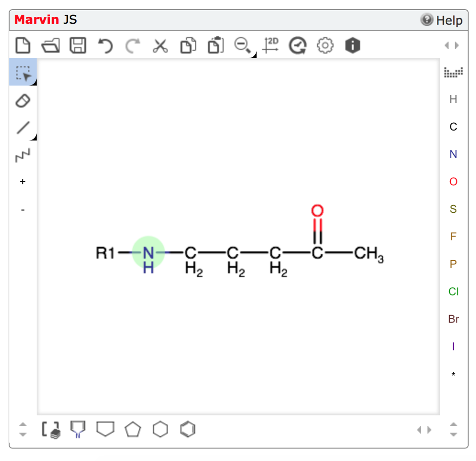The image size is (476, 461).
Task: Select the Eraser tool
Action: click(x=23, y=100)
